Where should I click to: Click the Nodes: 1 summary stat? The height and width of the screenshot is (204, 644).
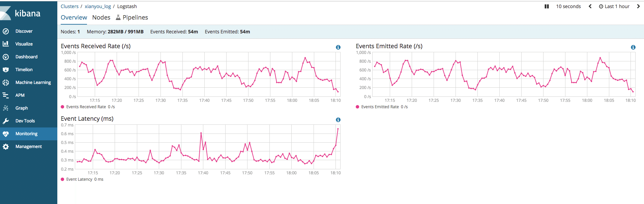[x=70, y=32]
